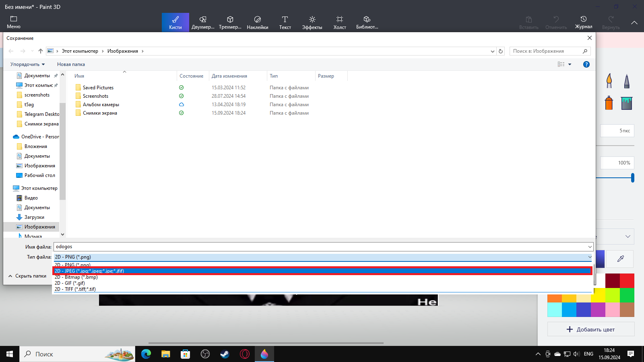Pick the grey calligraphy pen brush
Viewport: 644px width, 362px height.
click(x=627, y=81)
